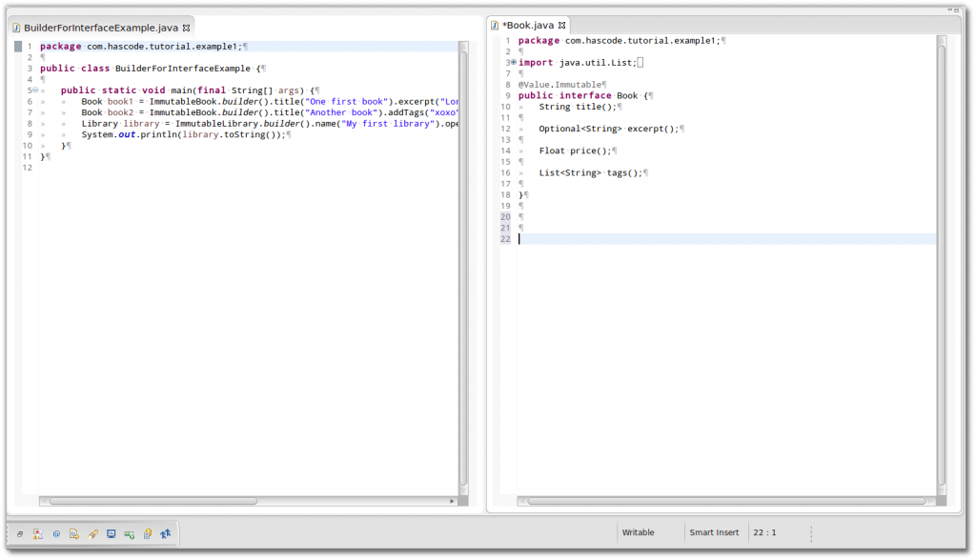This screenshot has width=976, height=560.
Task: Click the restore minimized views icon
Action: pos(20,534)
